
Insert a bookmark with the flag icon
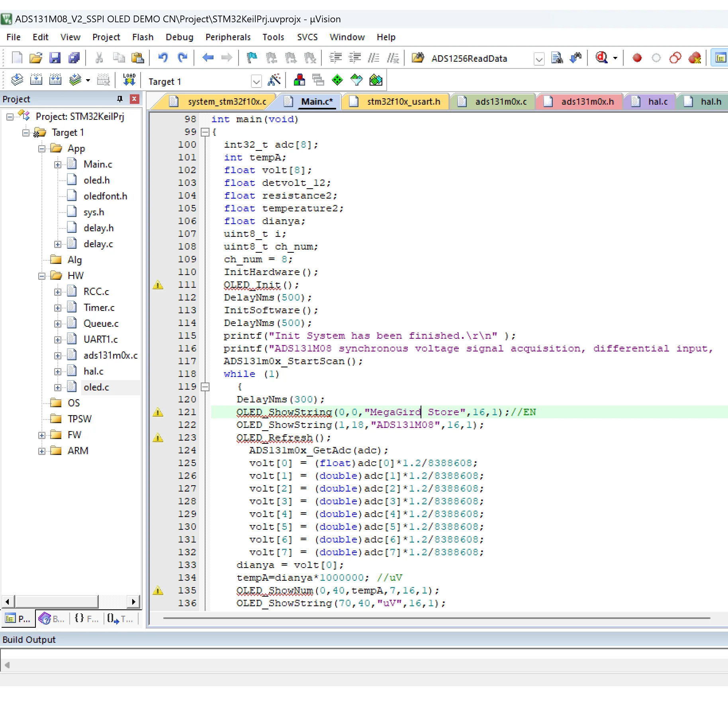252,58
